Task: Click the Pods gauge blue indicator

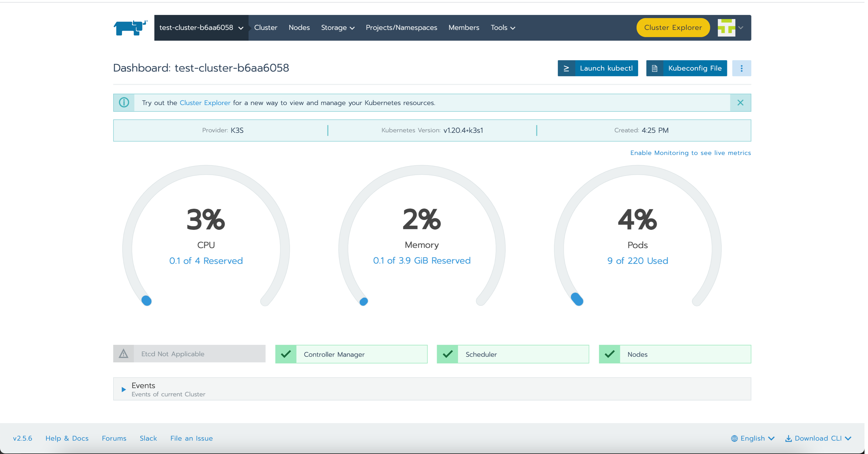Action: click(x=577, y=299)
